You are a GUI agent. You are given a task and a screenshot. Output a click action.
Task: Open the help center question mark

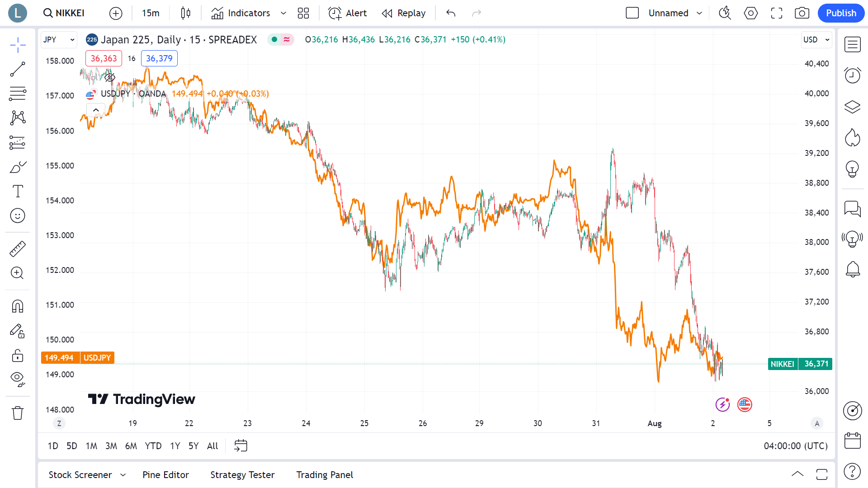click(x=852, y=471)
